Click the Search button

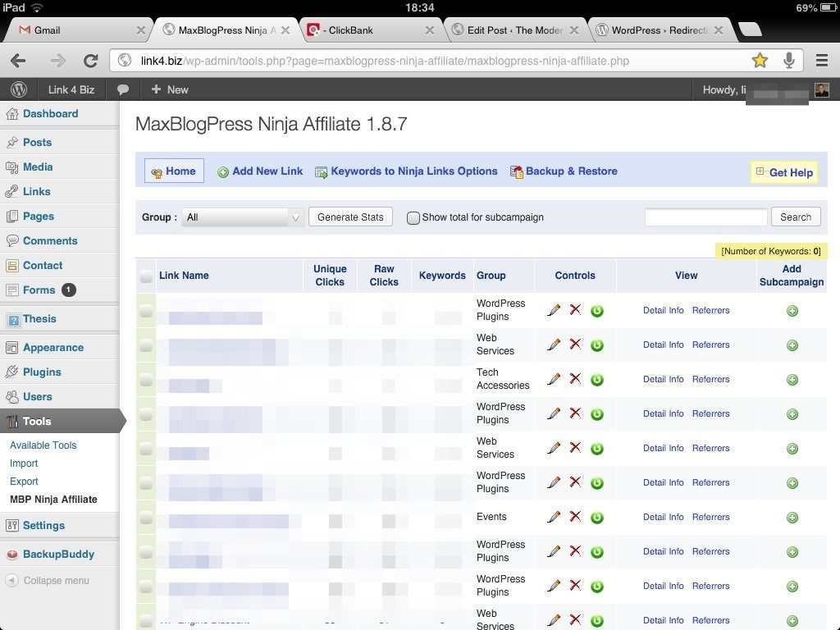tap(796, 217)
